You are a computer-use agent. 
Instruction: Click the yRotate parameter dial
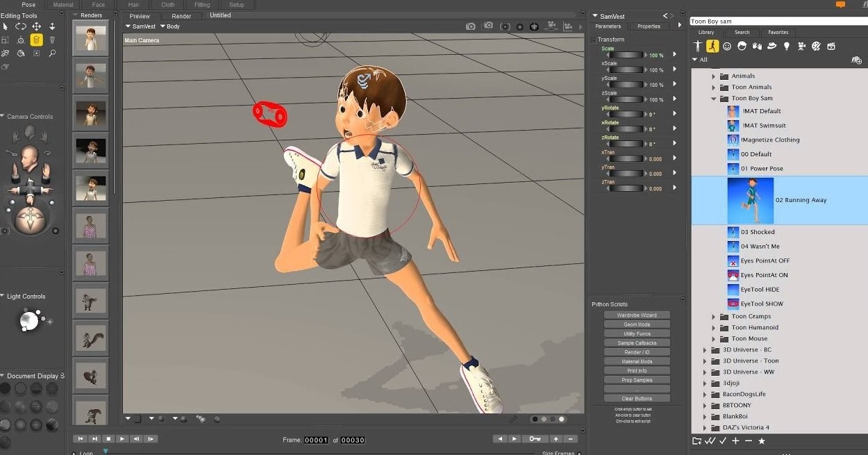[x=627, y=114]
